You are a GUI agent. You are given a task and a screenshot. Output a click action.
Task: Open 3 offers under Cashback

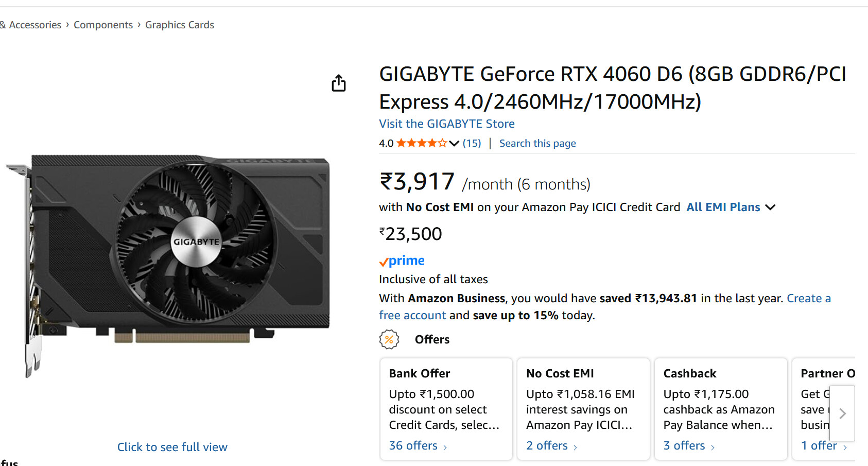point(689,446)
